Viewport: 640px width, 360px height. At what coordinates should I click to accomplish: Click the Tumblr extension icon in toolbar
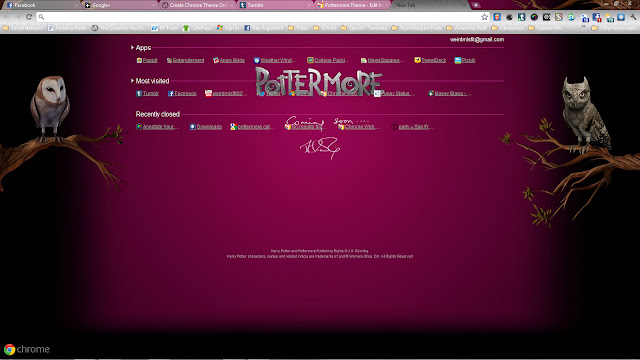point(522,17)
